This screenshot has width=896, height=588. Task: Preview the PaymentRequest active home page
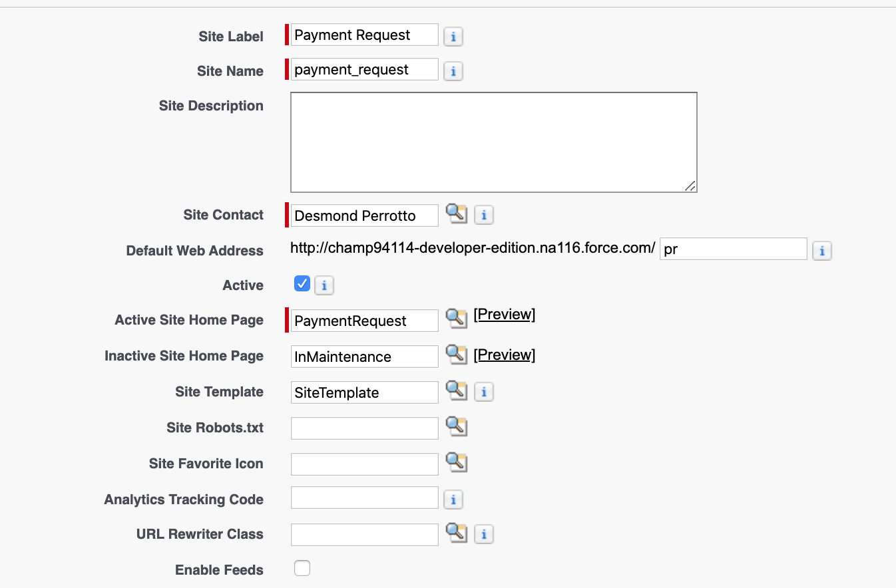(x=504, y=314)
